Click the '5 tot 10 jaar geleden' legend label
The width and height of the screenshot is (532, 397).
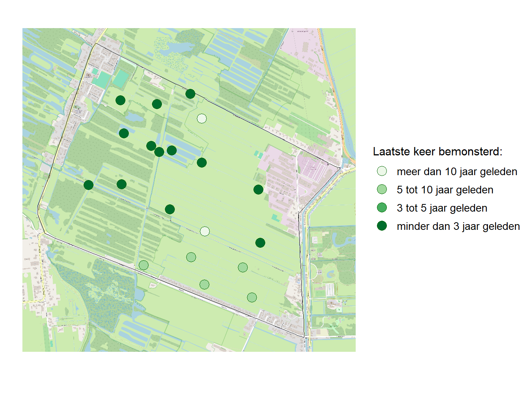click(445, 190)
